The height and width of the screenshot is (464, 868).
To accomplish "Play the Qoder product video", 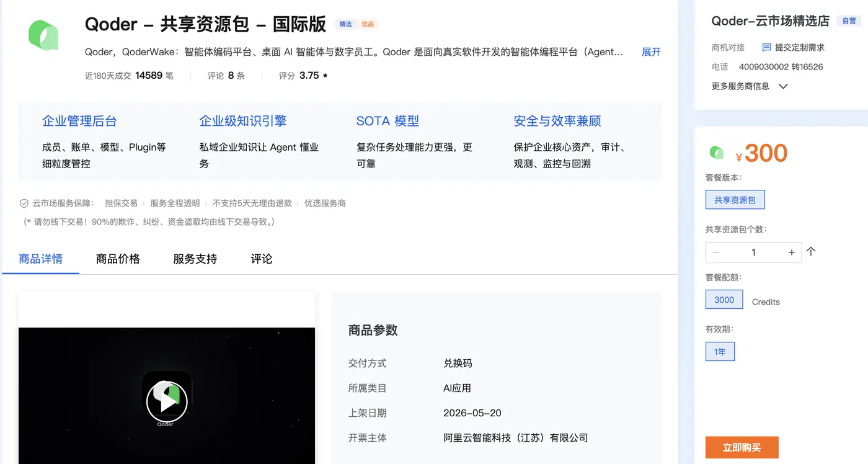I will click(167, 401).
